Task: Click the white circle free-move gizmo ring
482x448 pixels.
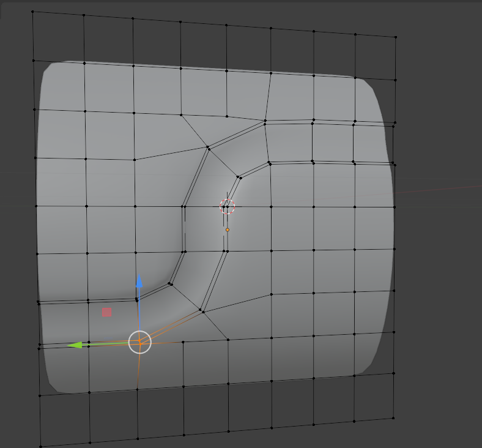Action: tap(140, 342)
